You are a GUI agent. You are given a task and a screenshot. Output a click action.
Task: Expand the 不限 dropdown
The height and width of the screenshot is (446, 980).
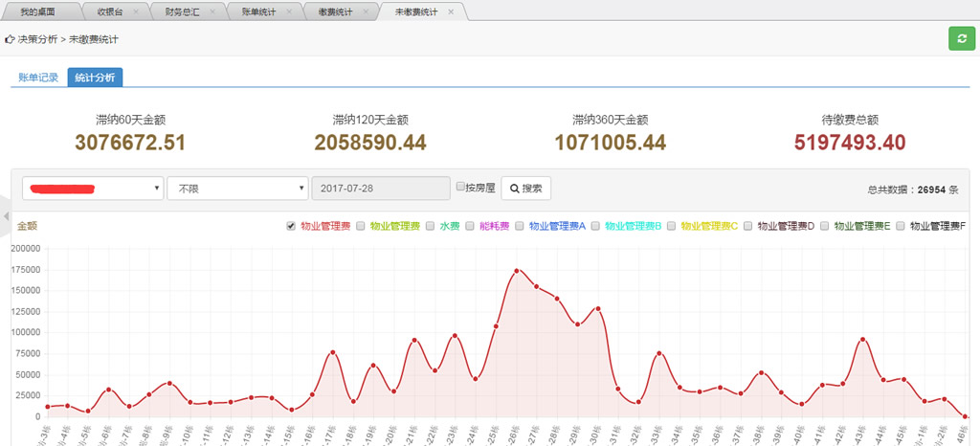237,189
